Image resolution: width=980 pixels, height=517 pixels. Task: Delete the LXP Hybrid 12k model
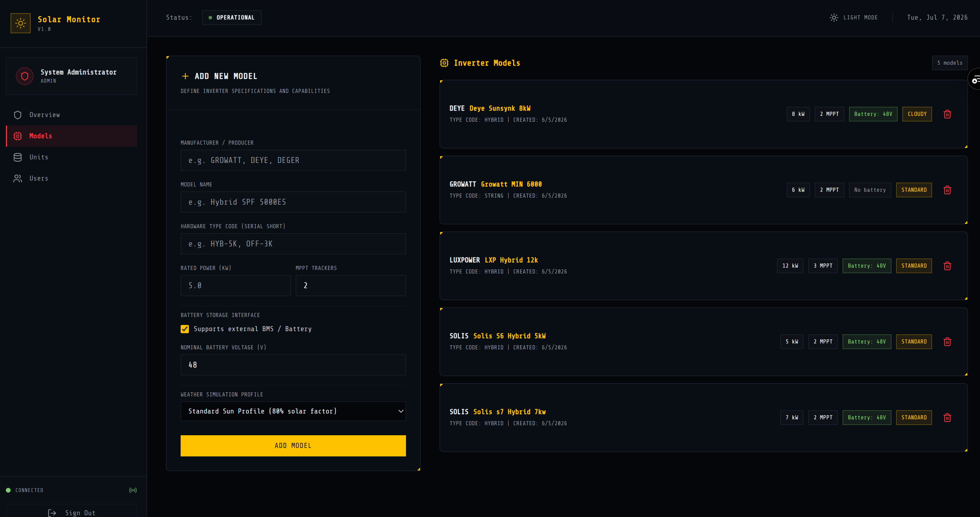pos(947,266)
